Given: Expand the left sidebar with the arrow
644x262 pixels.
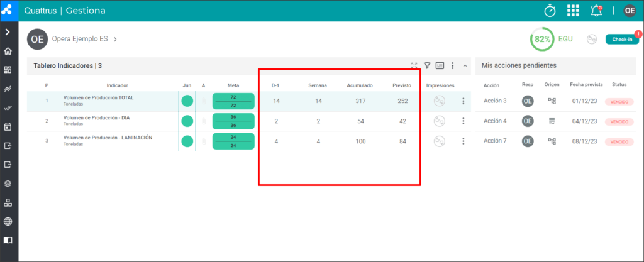Looking at the screenshot, I should pos(8,32).
